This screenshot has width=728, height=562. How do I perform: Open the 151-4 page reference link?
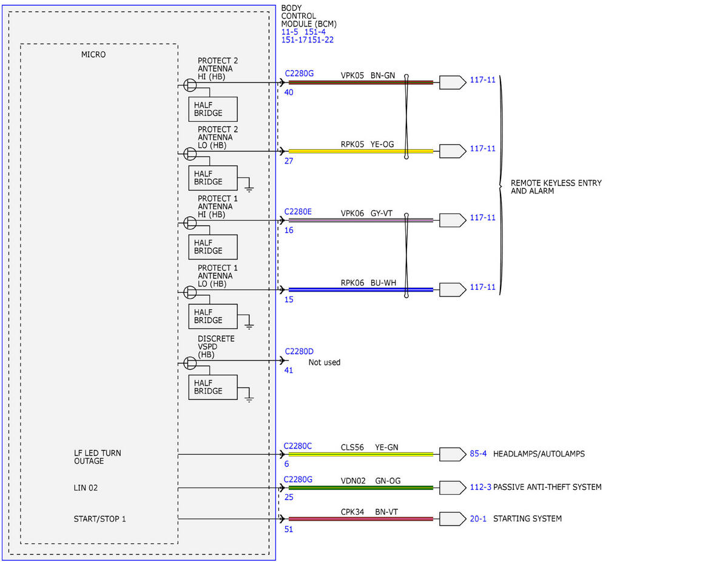point(315,32)
